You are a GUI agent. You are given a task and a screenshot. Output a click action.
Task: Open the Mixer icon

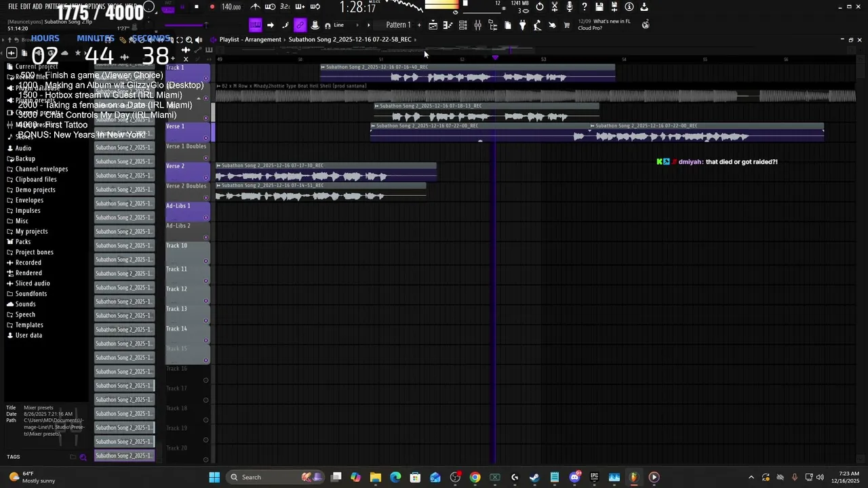tap(477, 25)
